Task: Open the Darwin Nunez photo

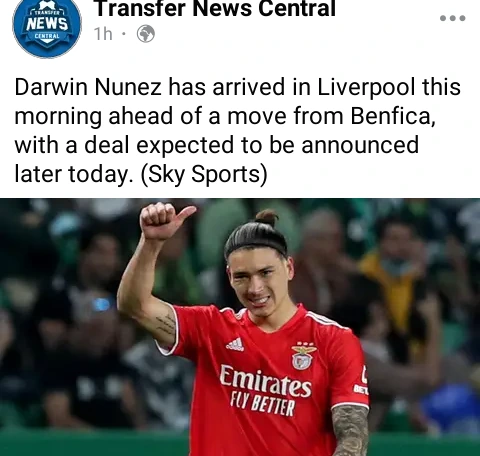Action: pos(240,327)
